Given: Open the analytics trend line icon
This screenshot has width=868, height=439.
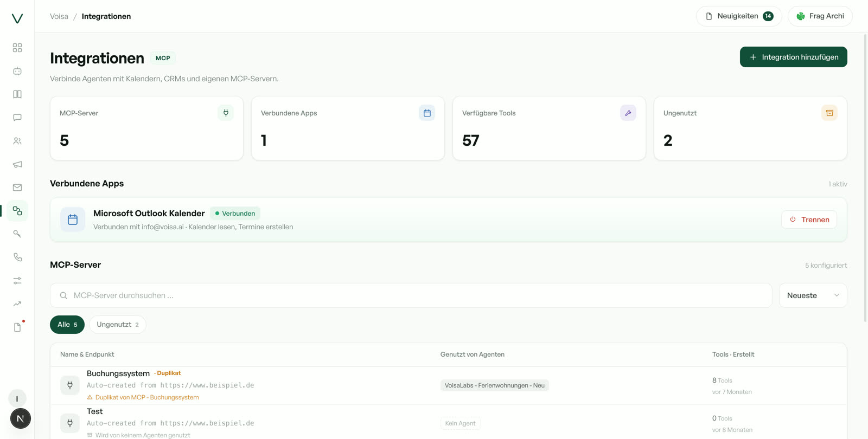Looking at the screenshot, I should (x=17, y=304).
